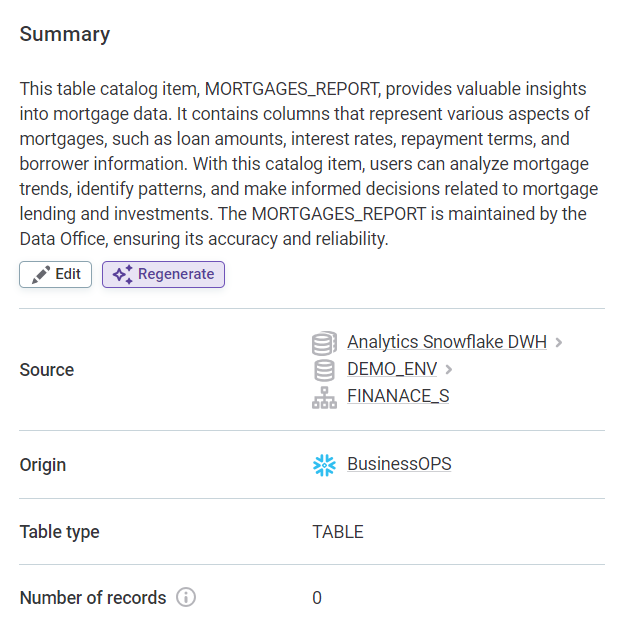
Task: Show info tooltip for Number of records
Action: click(x=186, y=598)
